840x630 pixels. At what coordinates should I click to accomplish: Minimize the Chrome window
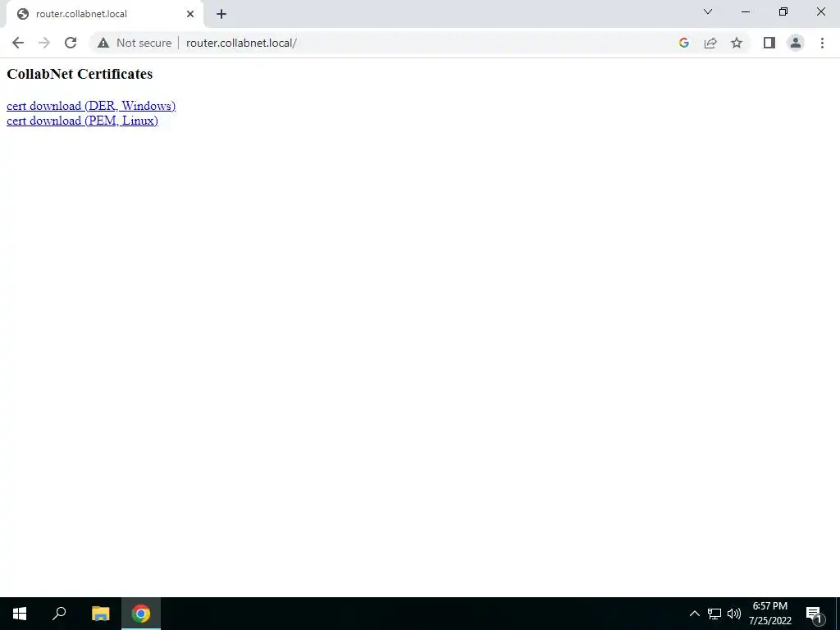click(745, 11)
